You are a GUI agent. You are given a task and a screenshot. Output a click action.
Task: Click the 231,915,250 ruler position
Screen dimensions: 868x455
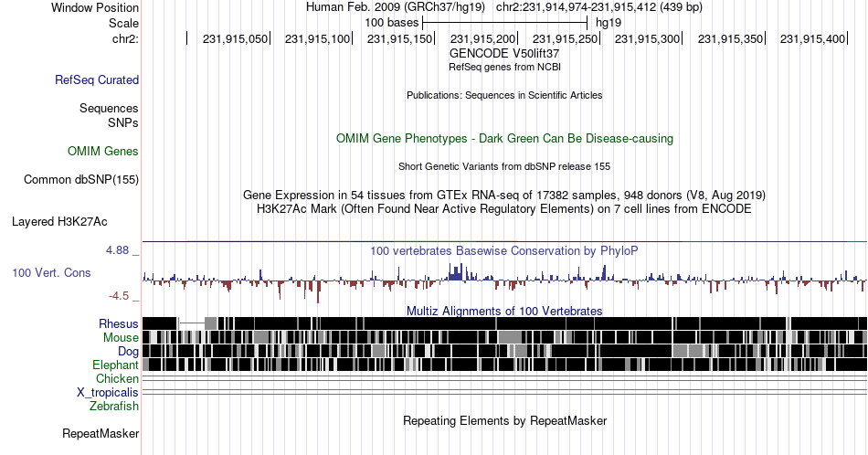566,38
